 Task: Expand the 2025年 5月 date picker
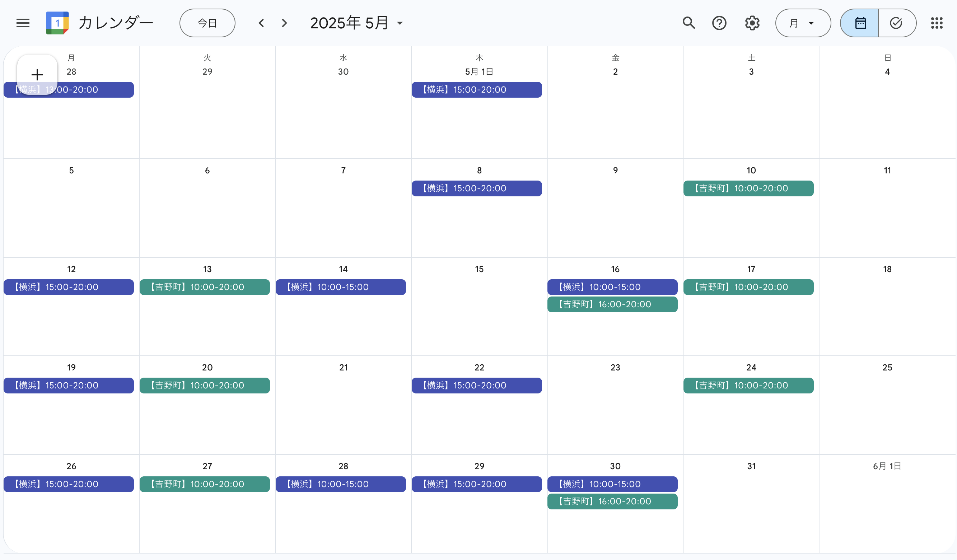[x=356, y=23]
